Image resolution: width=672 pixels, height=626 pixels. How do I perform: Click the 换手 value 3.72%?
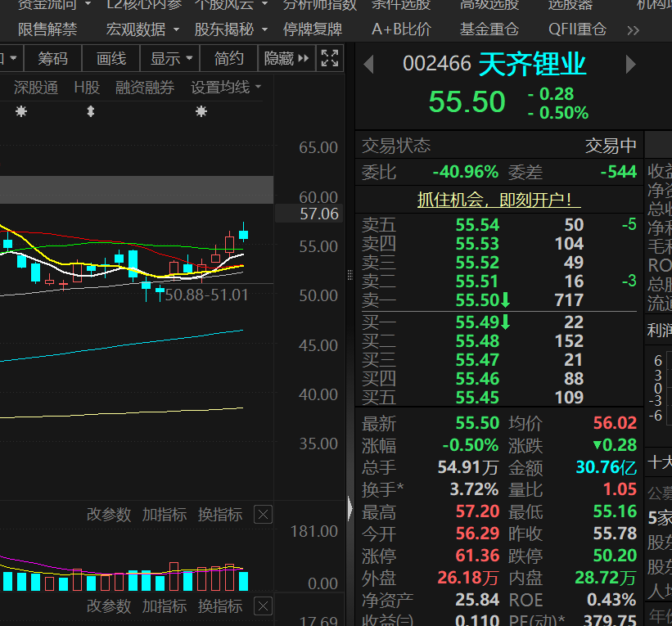point(474,489)
